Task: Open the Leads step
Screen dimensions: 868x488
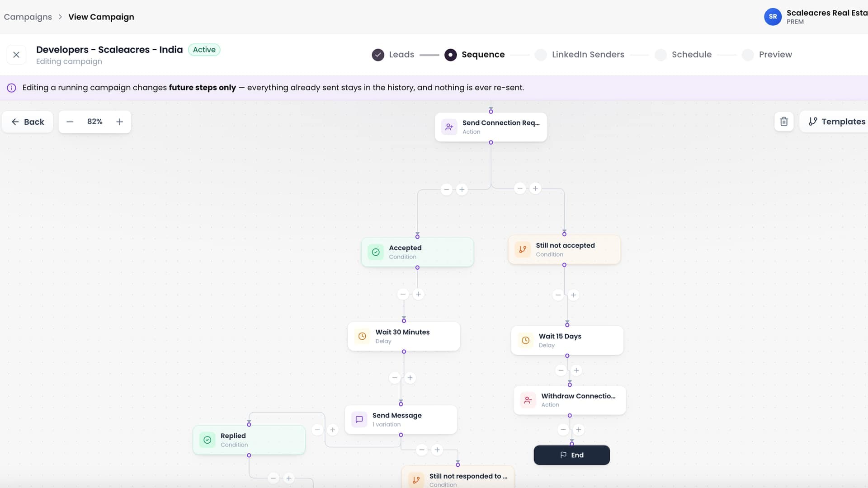Action: pos(393,55)
